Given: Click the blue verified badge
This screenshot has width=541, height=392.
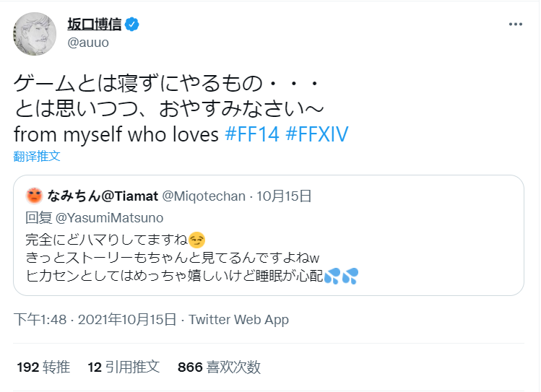Looking at the screenshot, I should click(132, 25).
